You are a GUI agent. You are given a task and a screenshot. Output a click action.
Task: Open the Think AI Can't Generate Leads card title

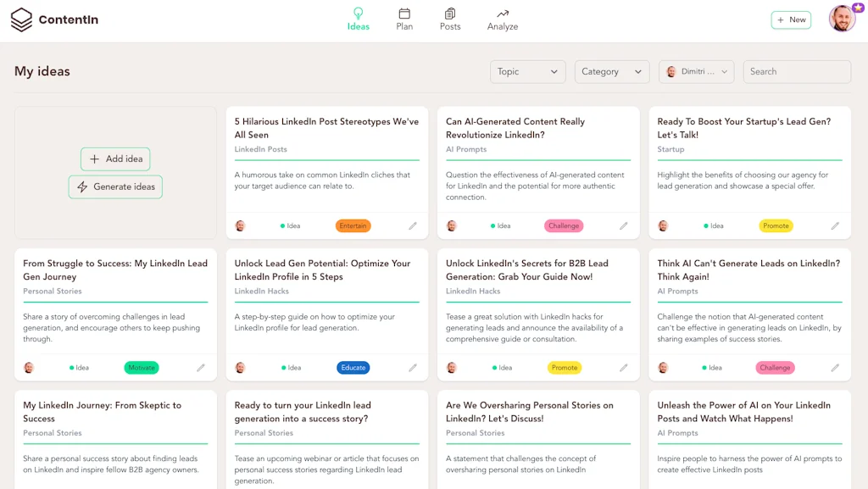pos(748,270)
